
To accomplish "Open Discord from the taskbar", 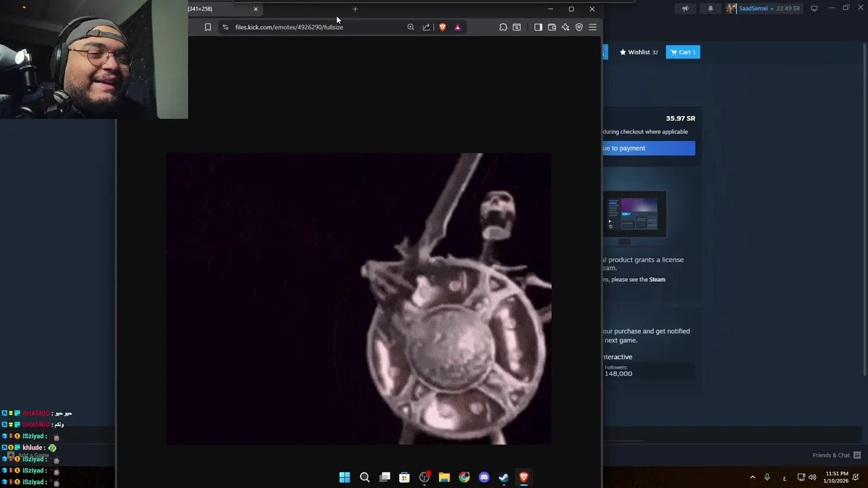I will [x=484, y=477].
